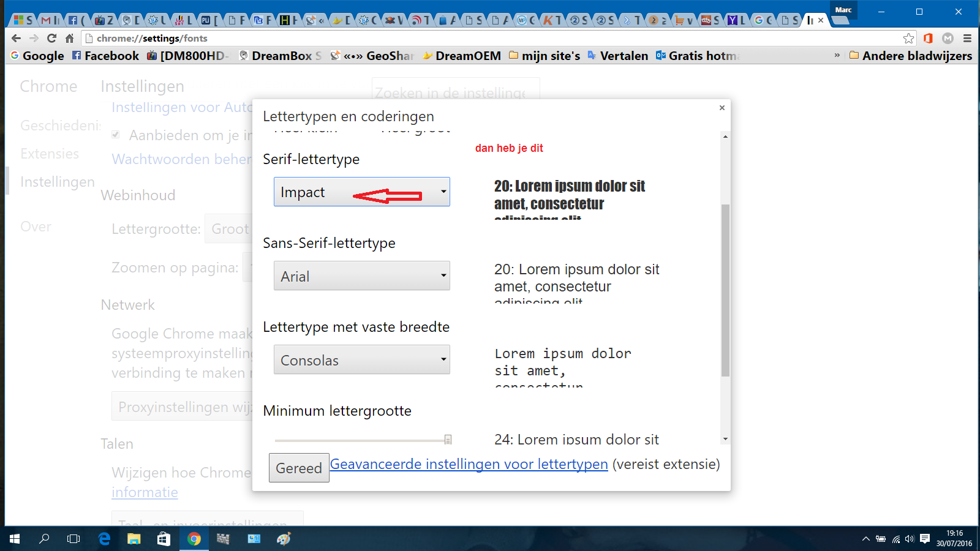Open the Chrome hamburger menu
This screenshot has height=551, width=980.
pyautogui.click(x=967, y=38)
